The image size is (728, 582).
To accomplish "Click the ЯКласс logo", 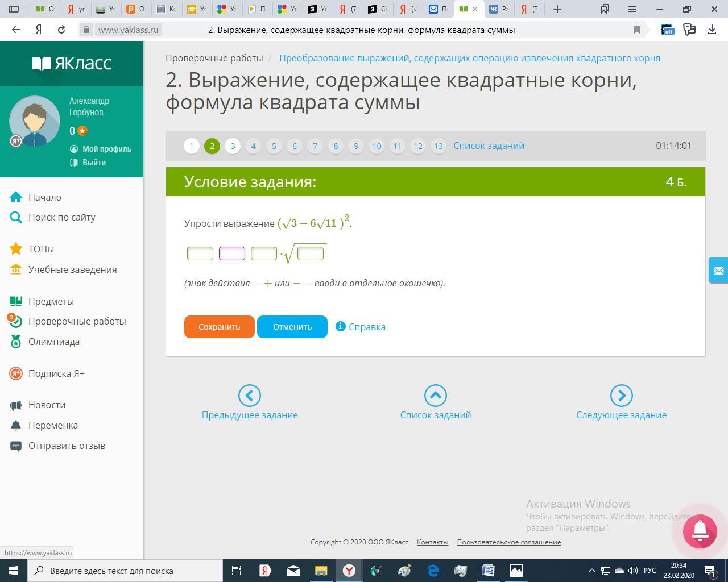I will [x=72, y=64].
